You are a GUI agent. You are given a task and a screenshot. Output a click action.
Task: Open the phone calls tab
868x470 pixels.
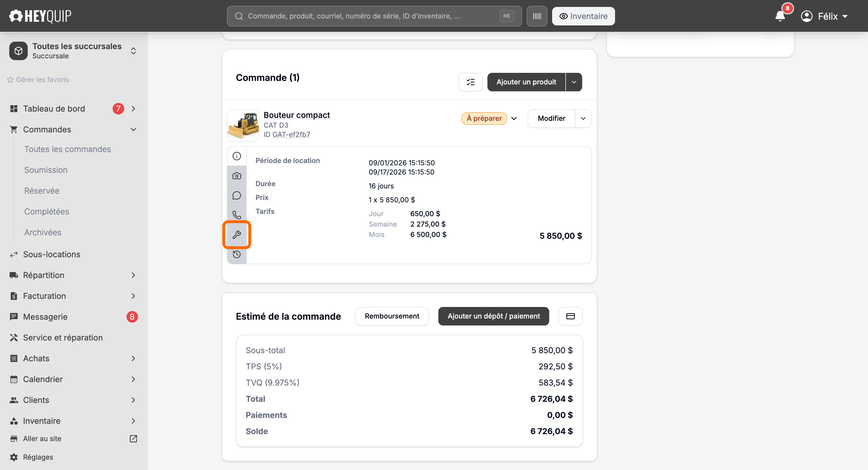[237, 215]
